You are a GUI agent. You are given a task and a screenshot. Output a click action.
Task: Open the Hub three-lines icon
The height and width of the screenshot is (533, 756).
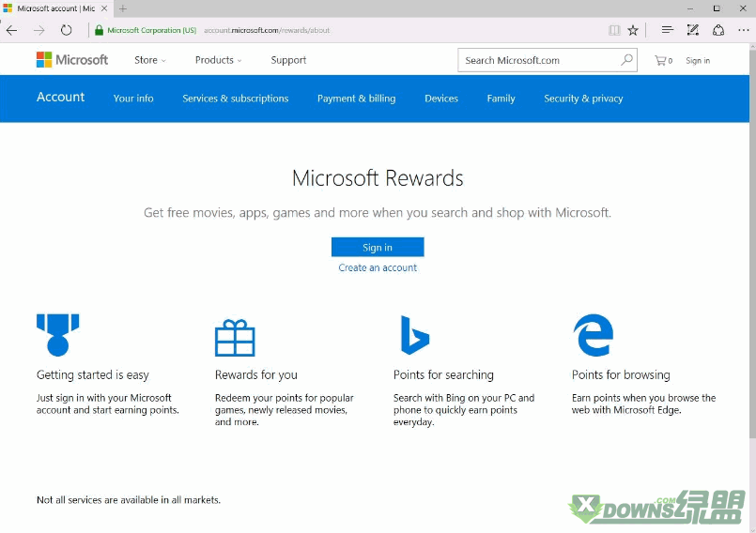point(668,30)
